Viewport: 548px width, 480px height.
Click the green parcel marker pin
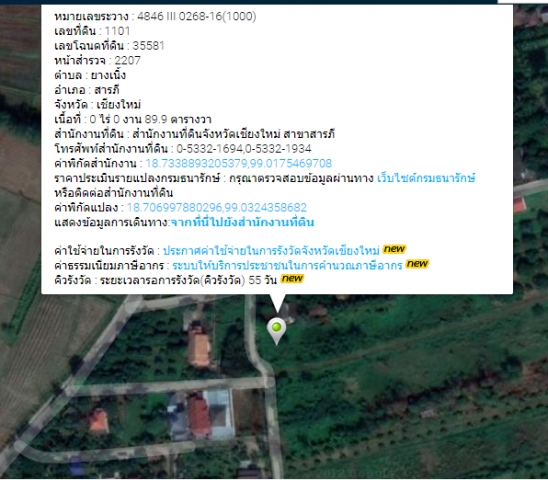[276, 331]
